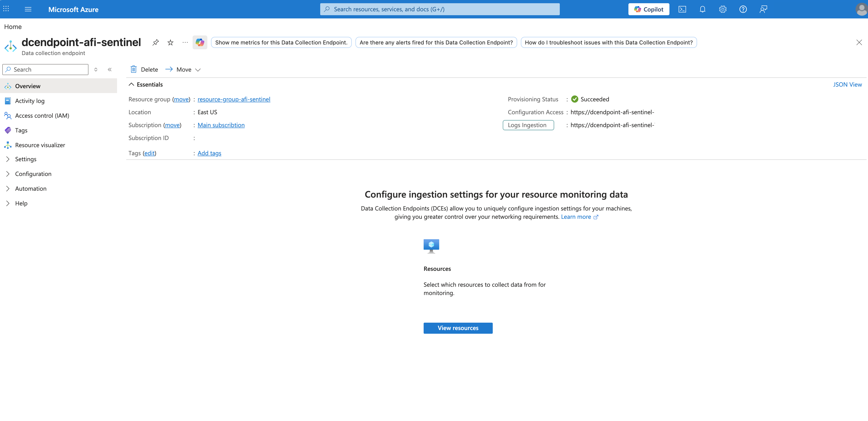Click the Copilot icon beside the title
Viewport: 868px width, 421px height.
coord(200,42)
